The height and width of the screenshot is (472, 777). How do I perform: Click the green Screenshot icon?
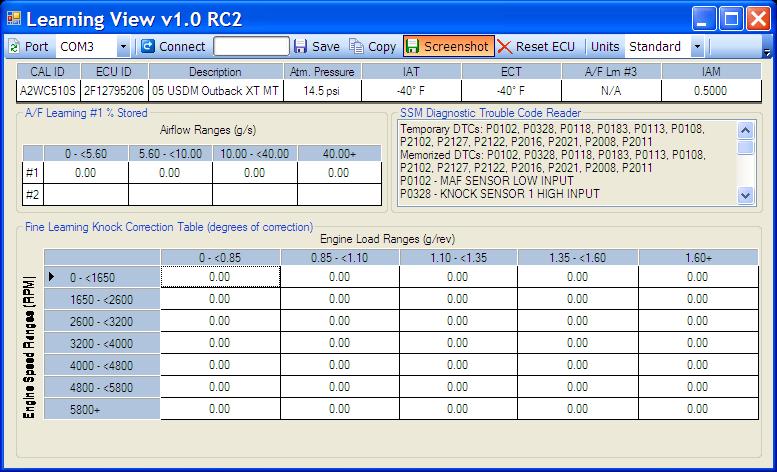click(413, 47)
